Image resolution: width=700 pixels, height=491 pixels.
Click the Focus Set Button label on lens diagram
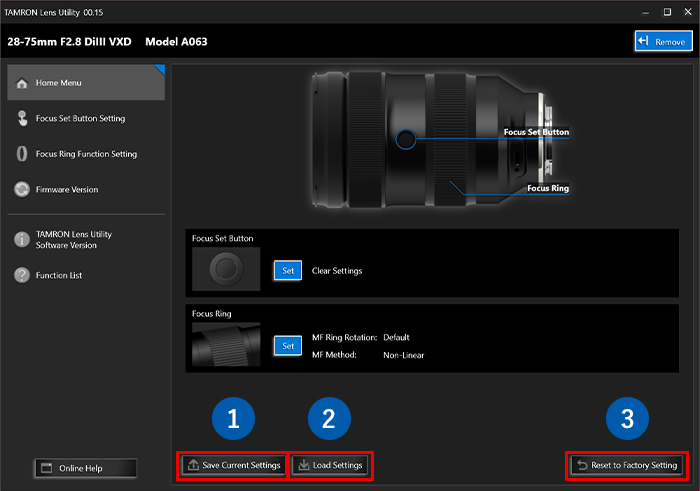coord(536,132)
